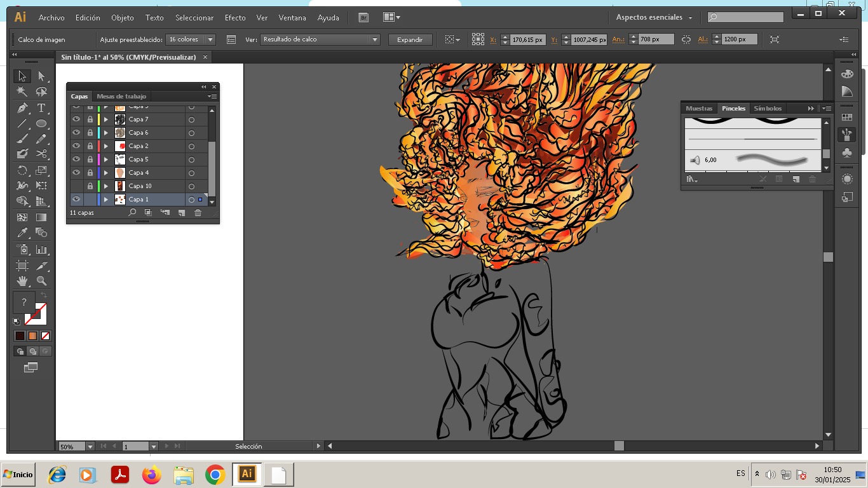Screen dimensions: 868x488
Task: Switch to Muestras tab
Action: [699, 108]
